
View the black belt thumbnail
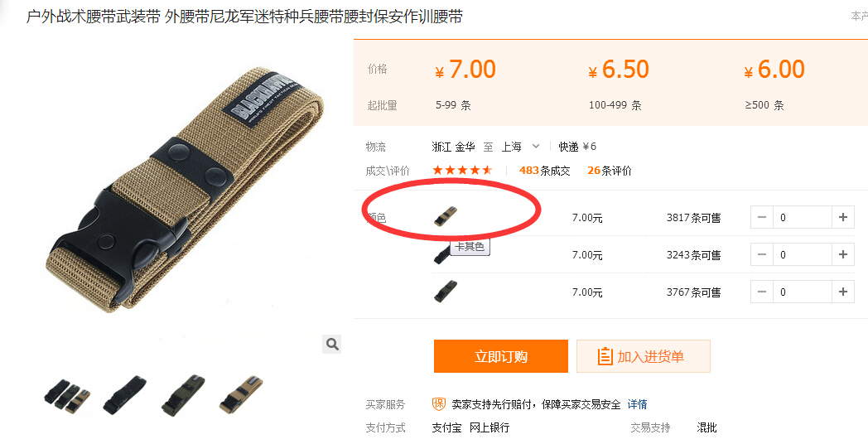coord(124,395)
